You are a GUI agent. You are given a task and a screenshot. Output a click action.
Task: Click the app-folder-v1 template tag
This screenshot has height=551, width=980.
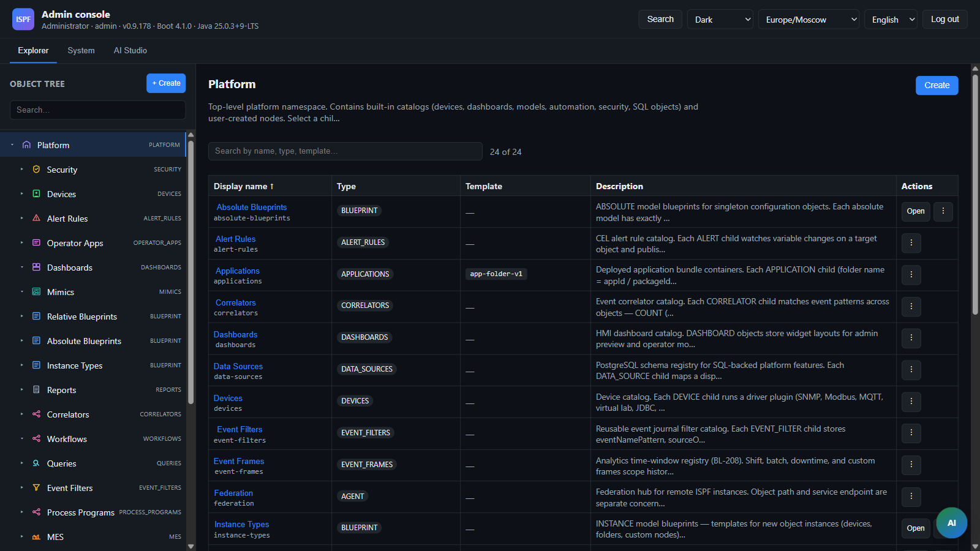tap(496, 274)
